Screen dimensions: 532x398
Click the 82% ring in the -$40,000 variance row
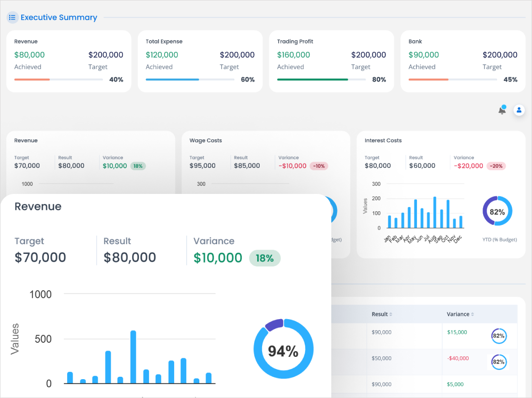click(499, 362)
